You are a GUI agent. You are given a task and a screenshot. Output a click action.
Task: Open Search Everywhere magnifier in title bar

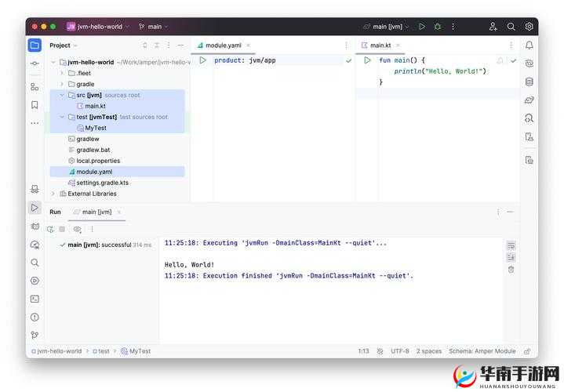click(511, 27)
